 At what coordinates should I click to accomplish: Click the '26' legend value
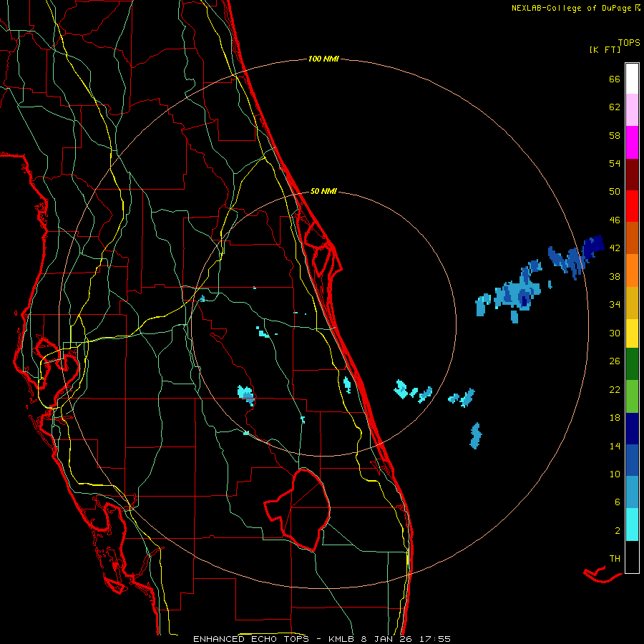click(x=615, y=361)
